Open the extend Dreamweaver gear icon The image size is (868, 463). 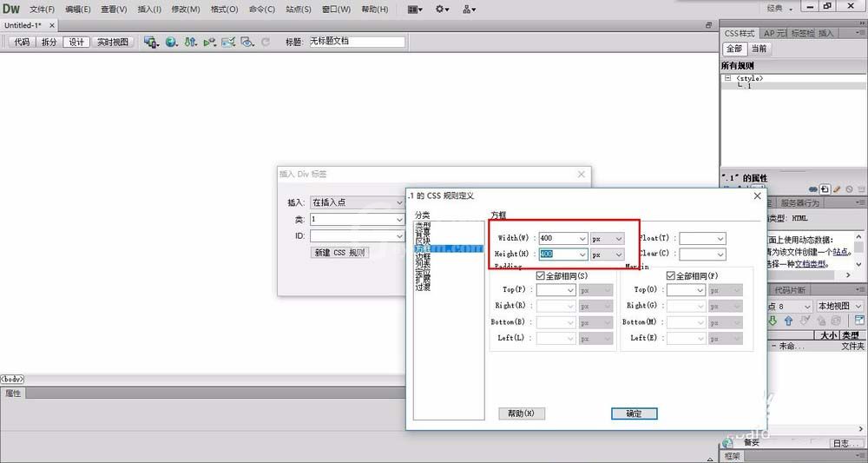(443, 9)
